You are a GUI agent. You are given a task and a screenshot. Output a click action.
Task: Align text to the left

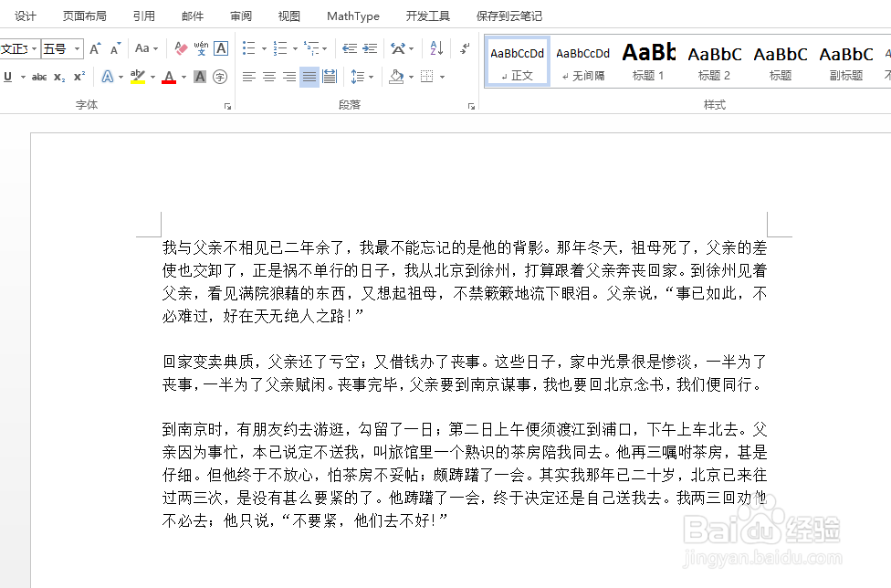(x=249, y=77)
